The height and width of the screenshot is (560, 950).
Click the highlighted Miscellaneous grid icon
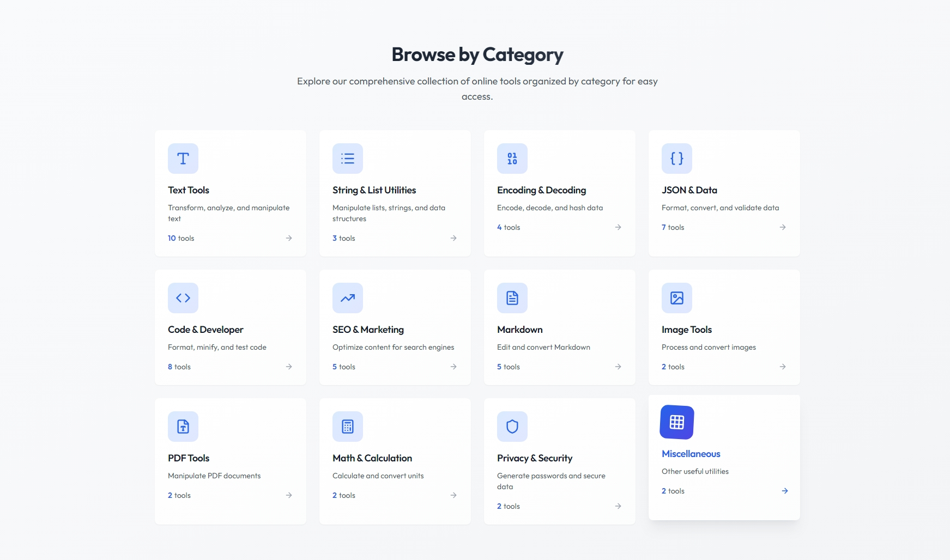676,422
